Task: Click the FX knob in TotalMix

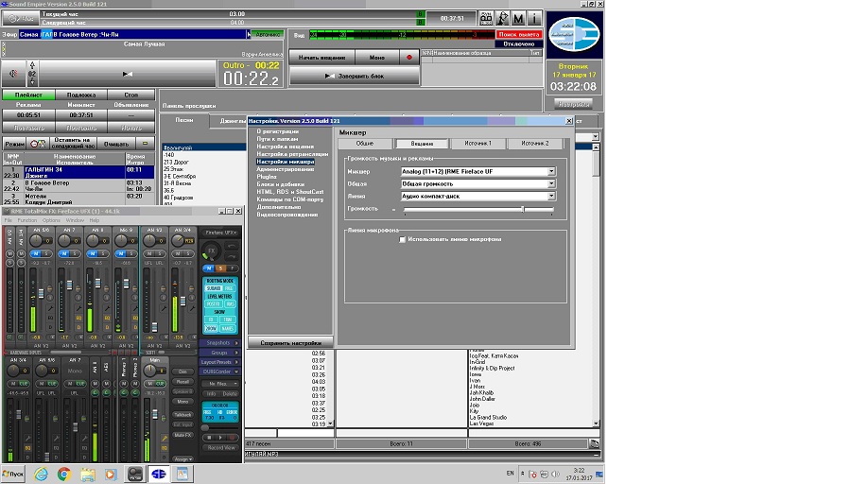Action: (x=210, y=251)
